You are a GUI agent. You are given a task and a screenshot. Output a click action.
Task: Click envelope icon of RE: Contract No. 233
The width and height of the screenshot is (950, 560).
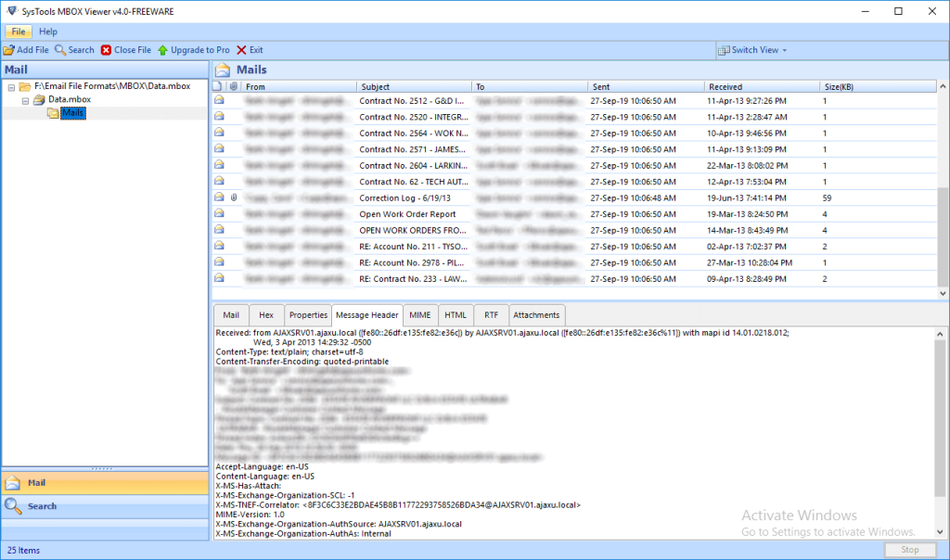[x=219, y=278]
